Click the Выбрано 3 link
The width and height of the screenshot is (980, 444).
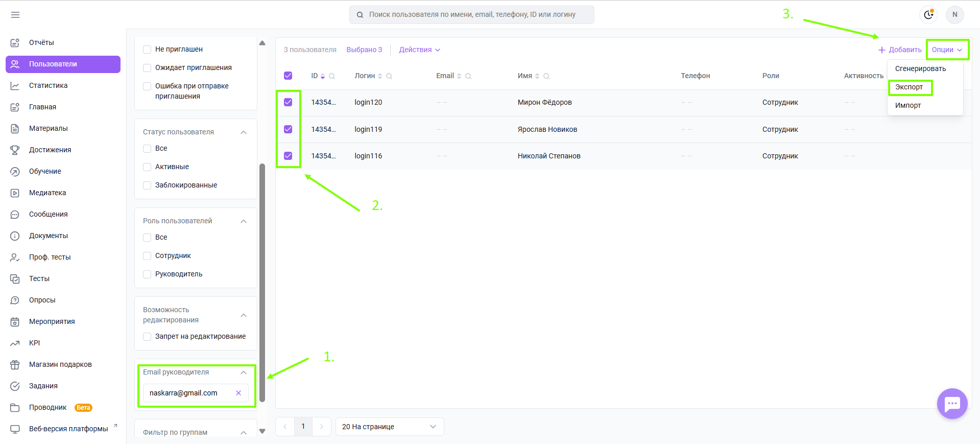[364, 50]
